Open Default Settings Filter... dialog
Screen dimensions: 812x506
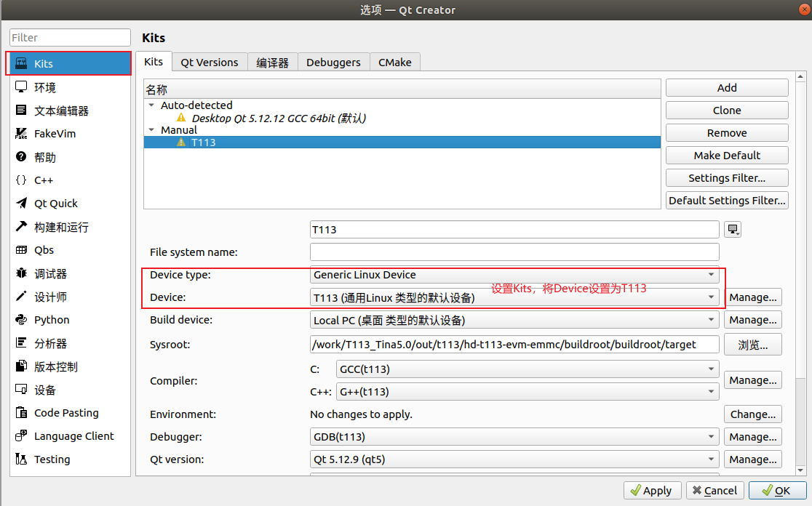click(727, 200)
